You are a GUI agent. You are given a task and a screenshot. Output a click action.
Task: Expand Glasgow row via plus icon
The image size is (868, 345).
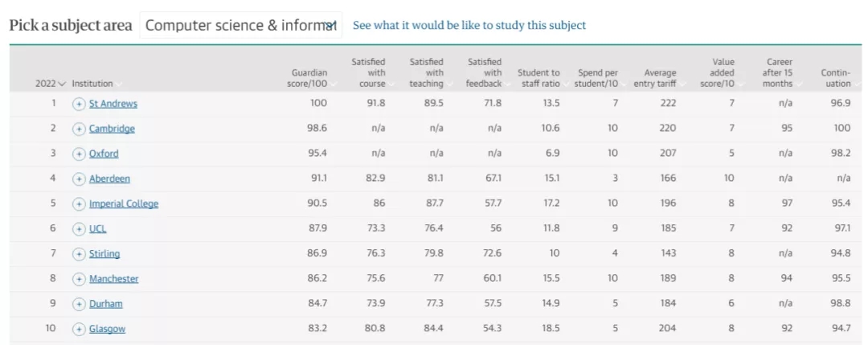tap(79, 329)
